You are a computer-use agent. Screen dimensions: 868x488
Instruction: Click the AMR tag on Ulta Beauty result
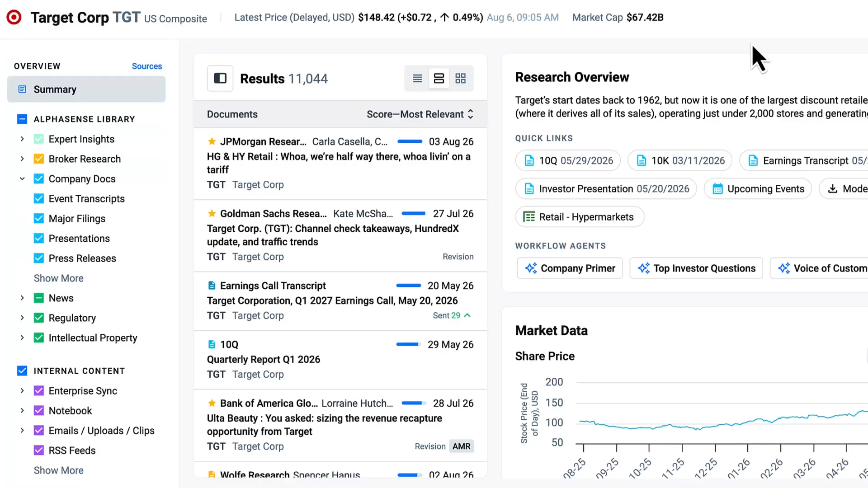coord(462,446)
